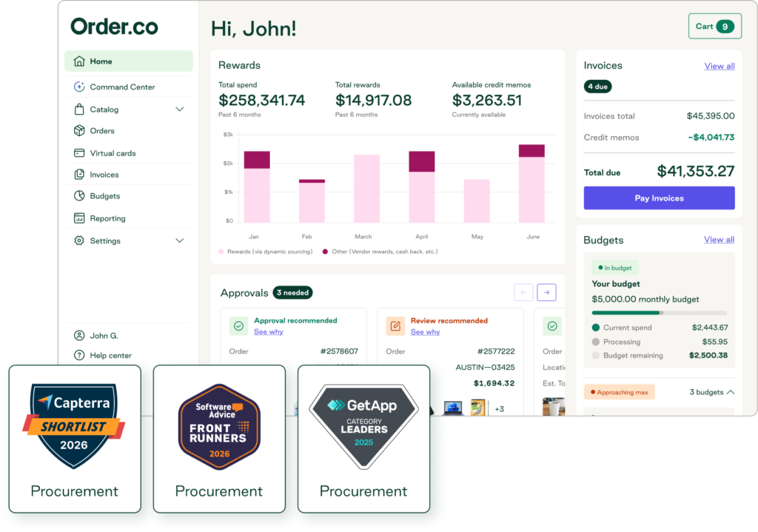Viewport: 758px width, 532px height.
Task: Click the GetApp Category Leaders badge
Action: [x=363, y=427]
